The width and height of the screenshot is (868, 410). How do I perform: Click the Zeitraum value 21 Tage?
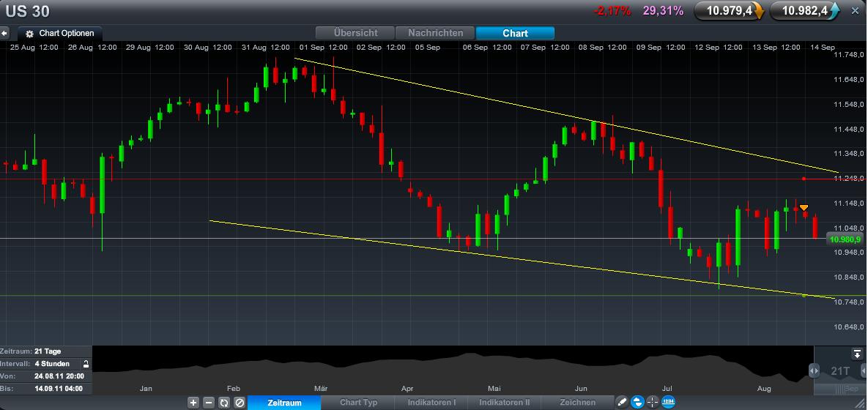(48, 351)
